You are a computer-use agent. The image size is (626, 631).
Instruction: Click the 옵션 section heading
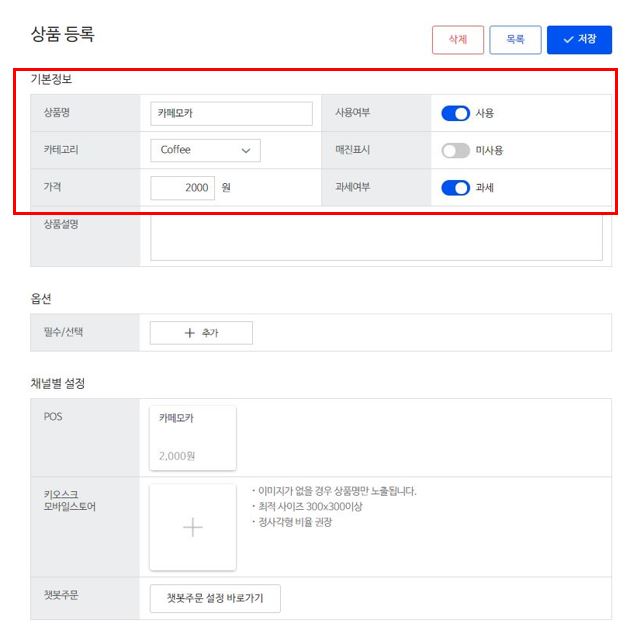pos(41,298)
